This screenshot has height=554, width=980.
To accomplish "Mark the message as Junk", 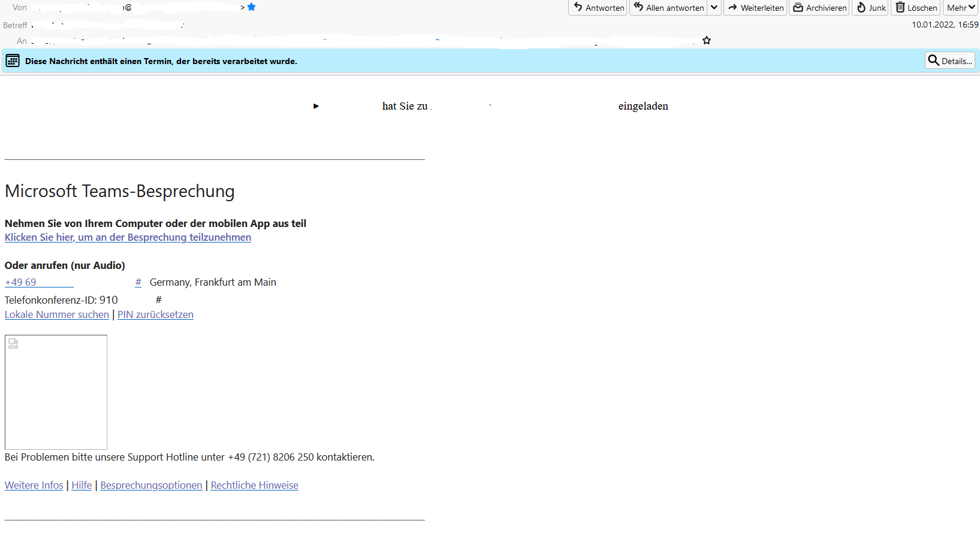I will point(870,8).
